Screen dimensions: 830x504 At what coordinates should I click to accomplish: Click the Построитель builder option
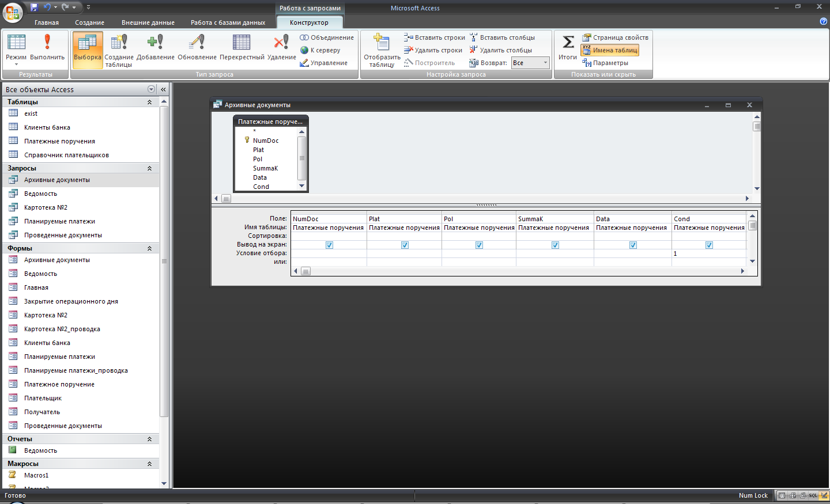pyautogui.click(x=429, y=63)
